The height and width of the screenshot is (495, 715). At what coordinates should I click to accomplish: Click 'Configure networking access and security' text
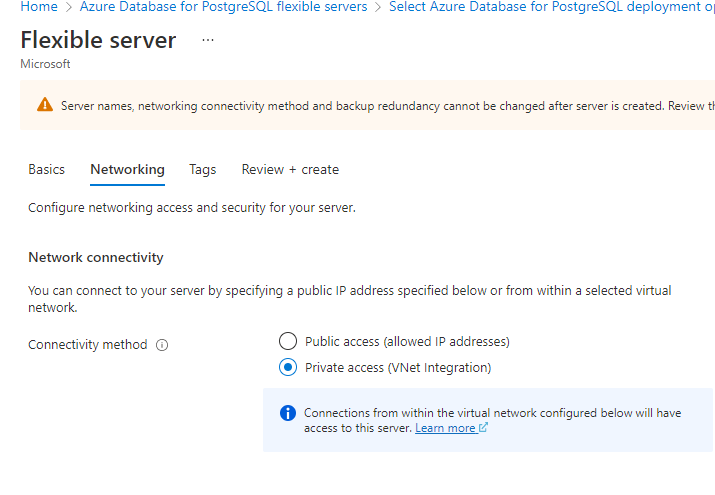tap(192, 208)
